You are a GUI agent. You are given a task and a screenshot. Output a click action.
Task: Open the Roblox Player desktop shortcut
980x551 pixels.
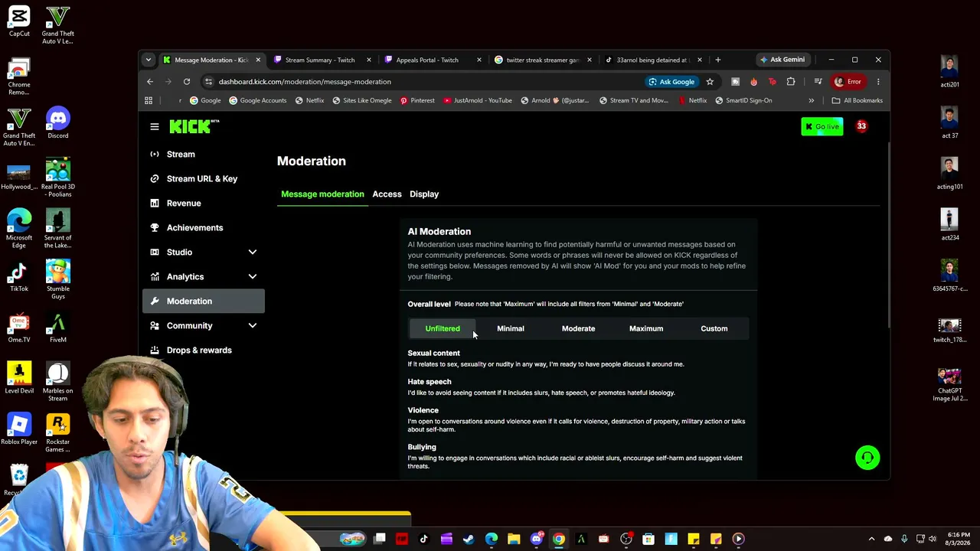click(19, 430)
